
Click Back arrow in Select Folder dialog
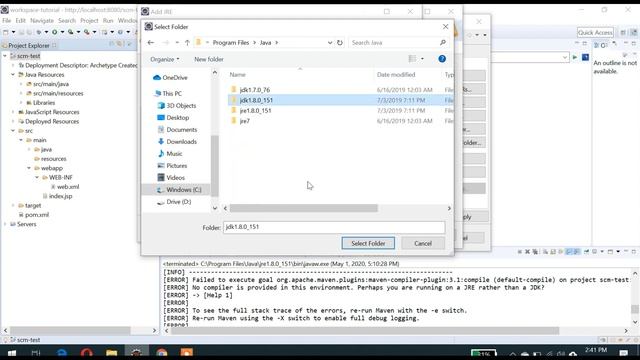pos(151,42)
